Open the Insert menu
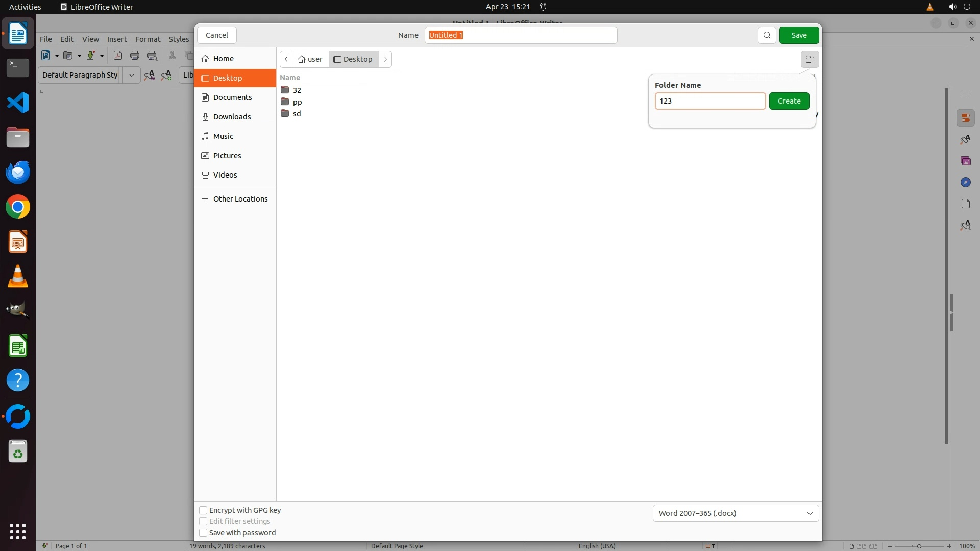Image resolution: width=980 pixels, height=551 pixels. pos(116,39)
